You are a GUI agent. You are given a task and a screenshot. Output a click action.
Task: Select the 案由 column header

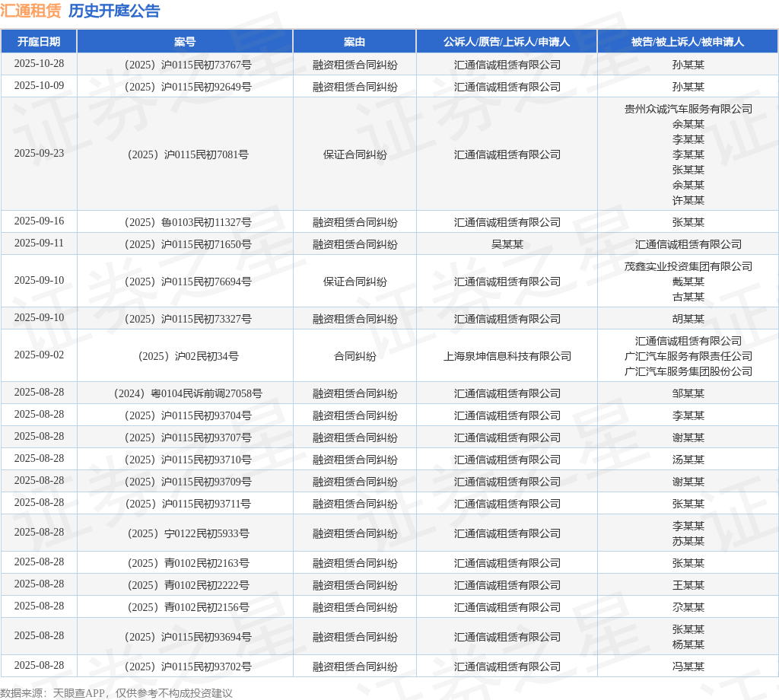355,42
